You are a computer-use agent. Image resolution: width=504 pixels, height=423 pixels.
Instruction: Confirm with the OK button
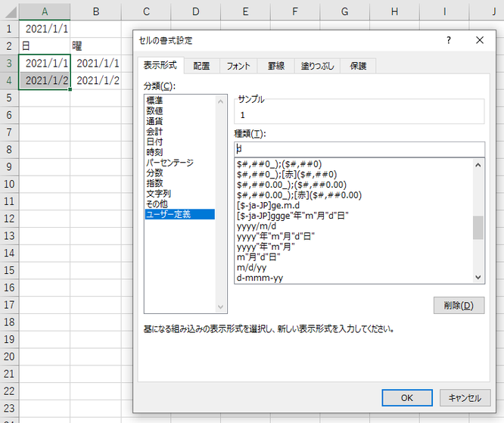click(407, 398)
